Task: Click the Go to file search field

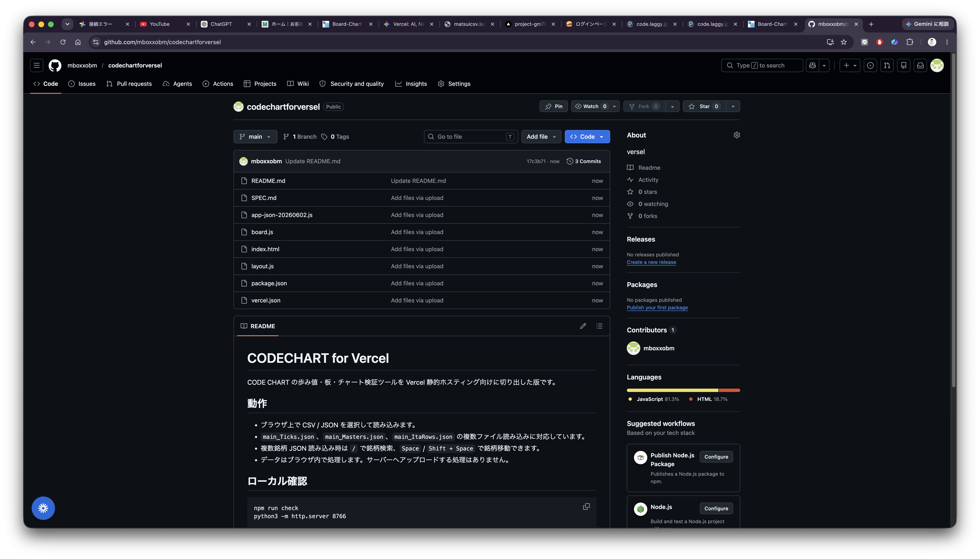Action: pyautogui.click(x=471, y=137)
